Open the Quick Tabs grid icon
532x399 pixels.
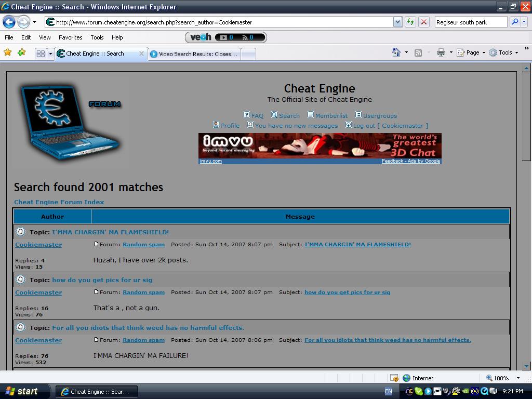coord(41,54)
